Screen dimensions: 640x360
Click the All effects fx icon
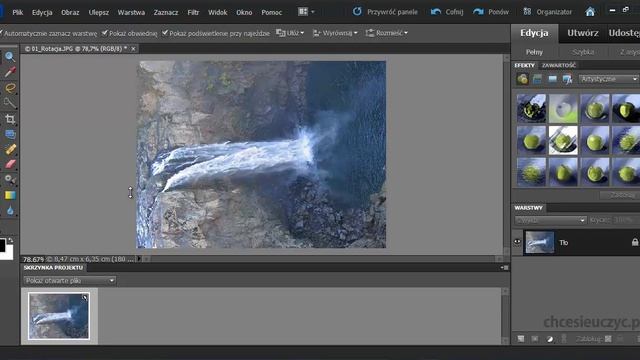point(567,79)
